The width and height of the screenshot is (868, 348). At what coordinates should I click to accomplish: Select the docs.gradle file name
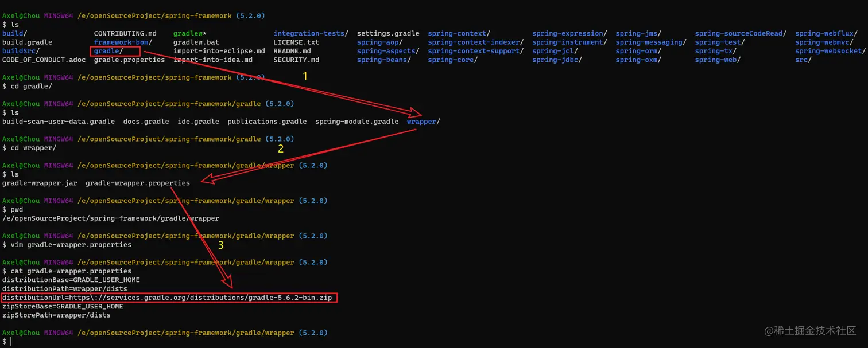click(x=146, y=122)
